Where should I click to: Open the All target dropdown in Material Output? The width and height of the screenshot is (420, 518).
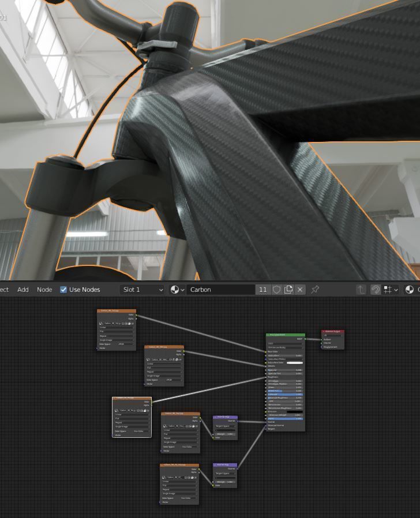[333, 336]
